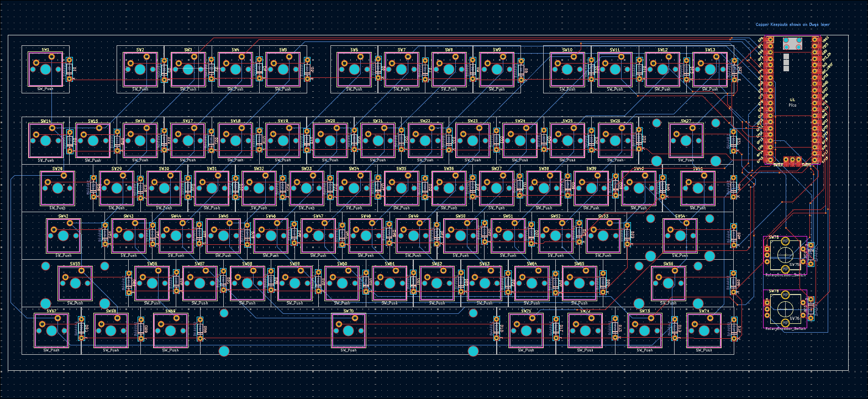The image size is (868, 399).
Task: Select the lower rotary encoder SW76
Action: (785, 308)
